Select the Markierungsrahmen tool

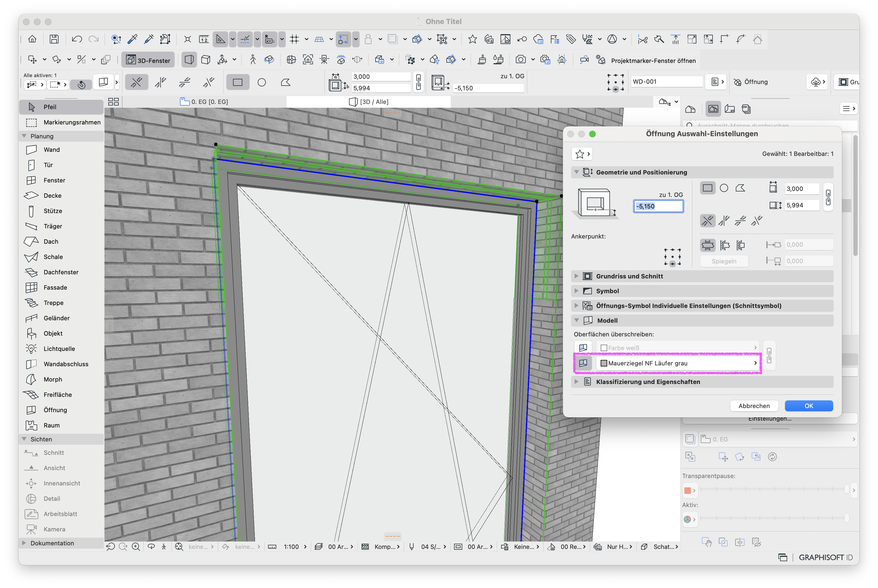[x=61, y=122]
